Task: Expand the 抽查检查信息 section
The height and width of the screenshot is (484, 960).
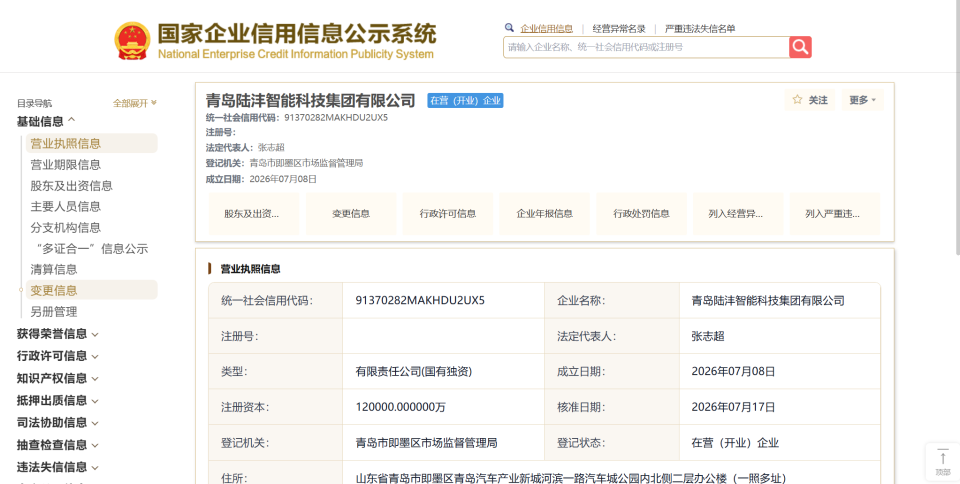Action: (58, 445)
